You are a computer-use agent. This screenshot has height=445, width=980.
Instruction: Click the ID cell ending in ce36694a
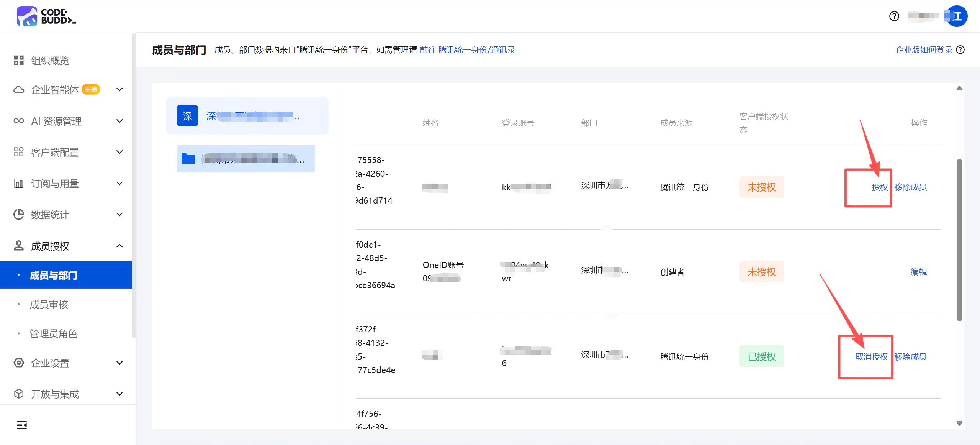(376, 265)
